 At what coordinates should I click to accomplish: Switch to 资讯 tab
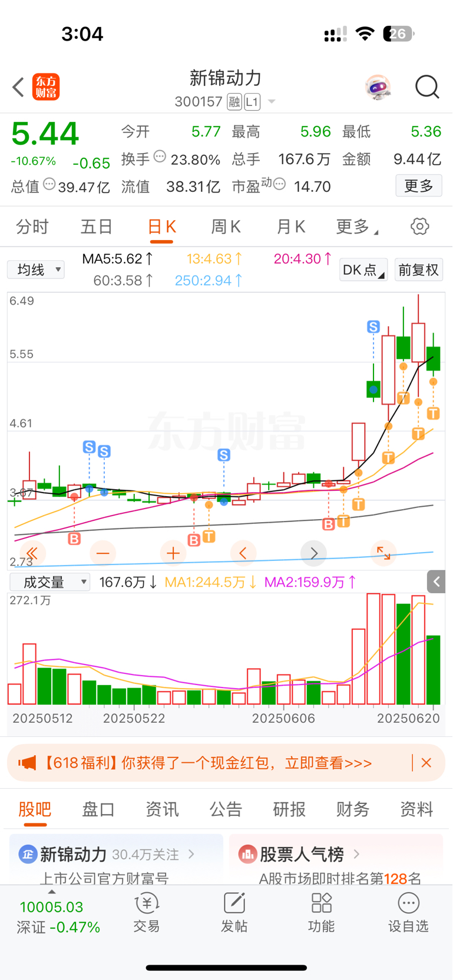click(162, 809)
